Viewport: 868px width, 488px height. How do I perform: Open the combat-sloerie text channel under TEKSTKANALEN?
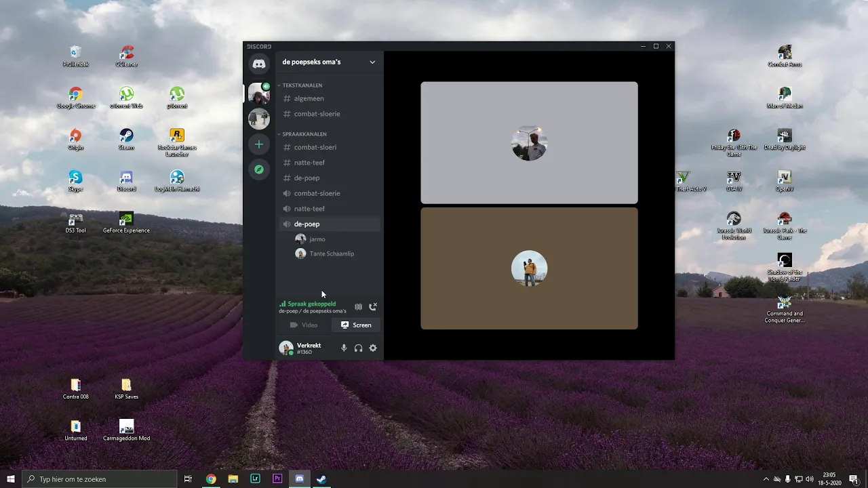330,114
